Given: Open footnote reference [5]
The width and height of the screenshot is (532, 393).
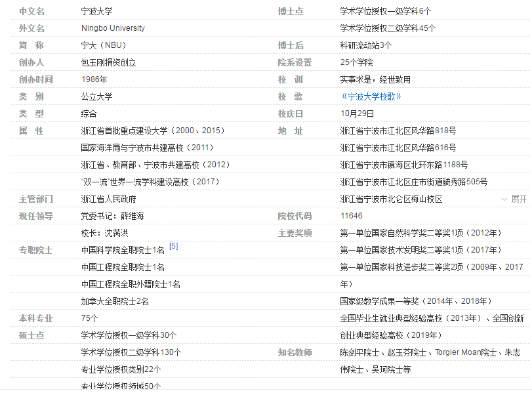Looking at the screenshot, I should [173, 246].
